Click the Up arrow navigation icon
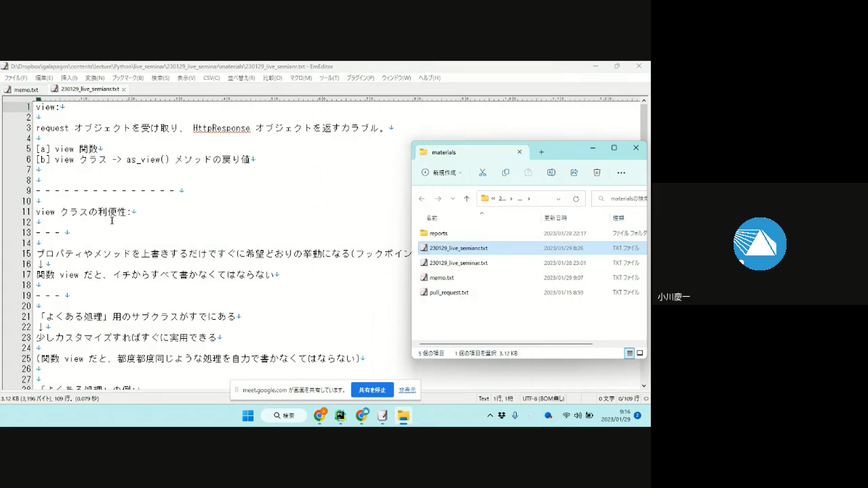The width and height of the screenshot is (868, 488). pyautogui.click(x=467, y=199)
